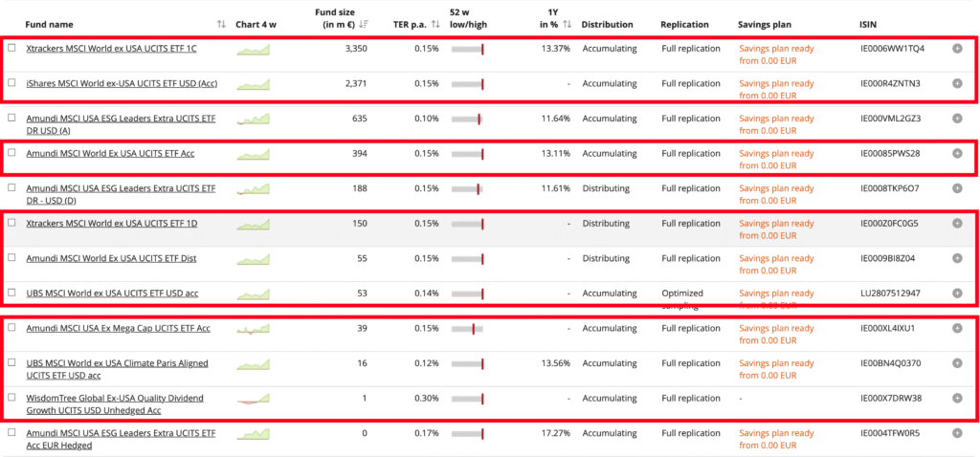Screen dimensions: 980x457
Task: Click plus icon for Xtrackers MSCI World ex USA 1D
Action: point(957,224)
